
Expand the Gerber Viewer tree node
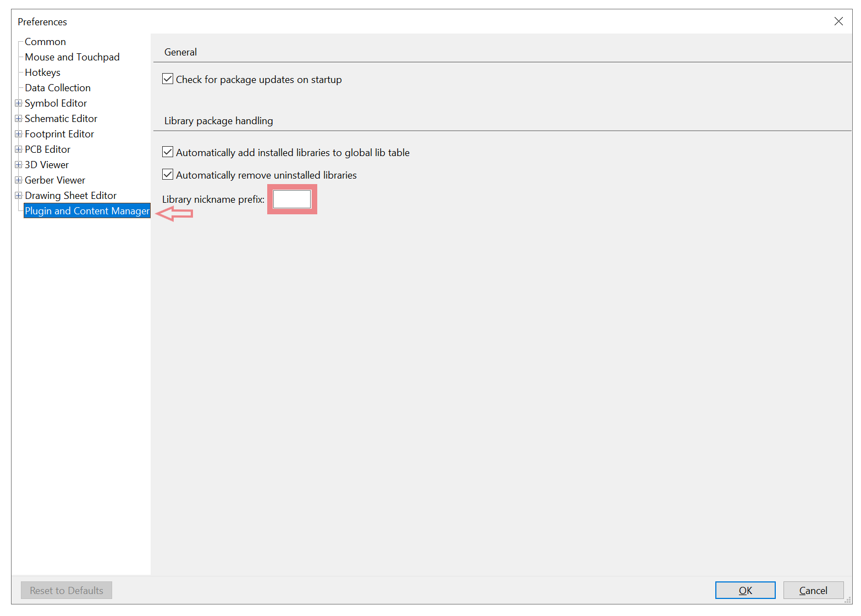point(19,180)
